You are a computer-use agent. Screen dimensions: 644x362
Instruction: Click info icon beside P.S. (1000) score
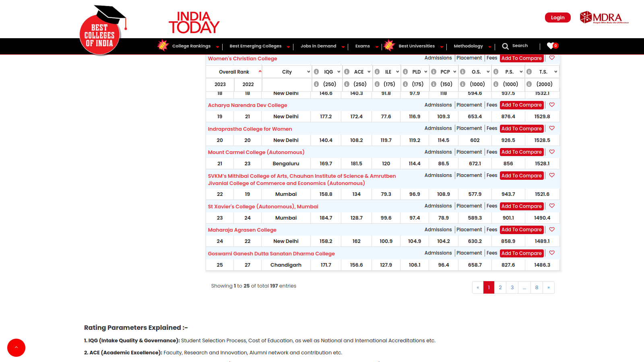[x=496, y=84]
